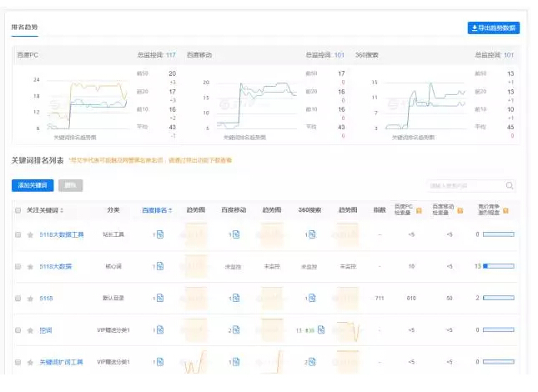Open 360搜索 snapshot icon in 5118 row

pyautogui.click(x=313, y=298)
